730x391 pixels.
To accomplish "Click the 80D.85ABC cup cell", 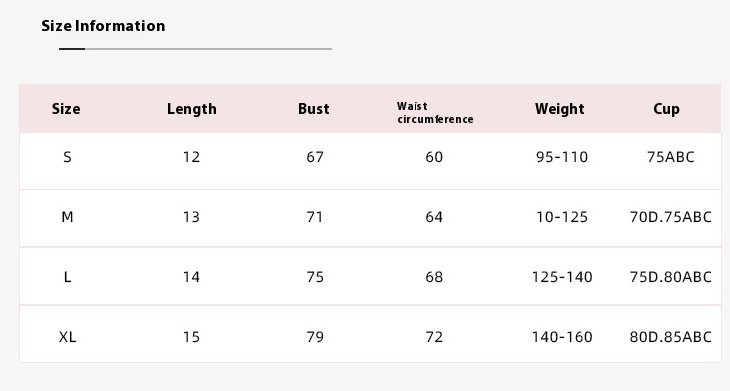I will (x=670, y=337).
